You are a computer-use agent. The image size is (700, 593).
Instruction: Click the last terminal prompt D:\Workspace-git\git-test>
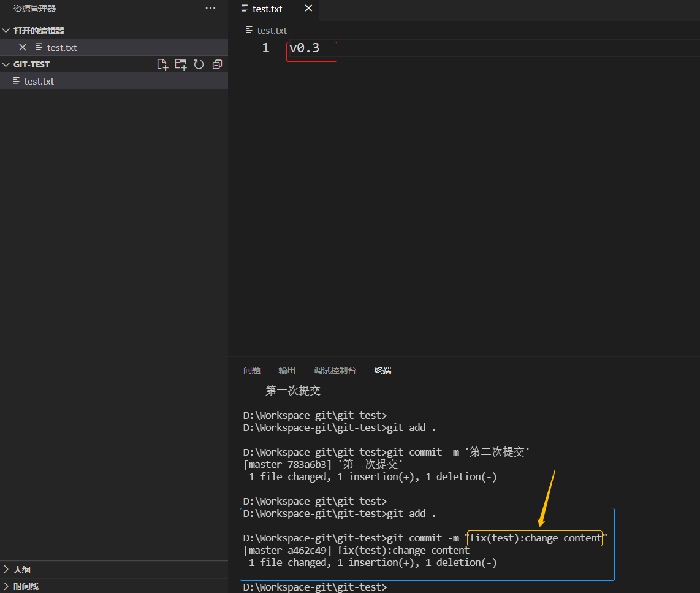[x=315, y=587]
